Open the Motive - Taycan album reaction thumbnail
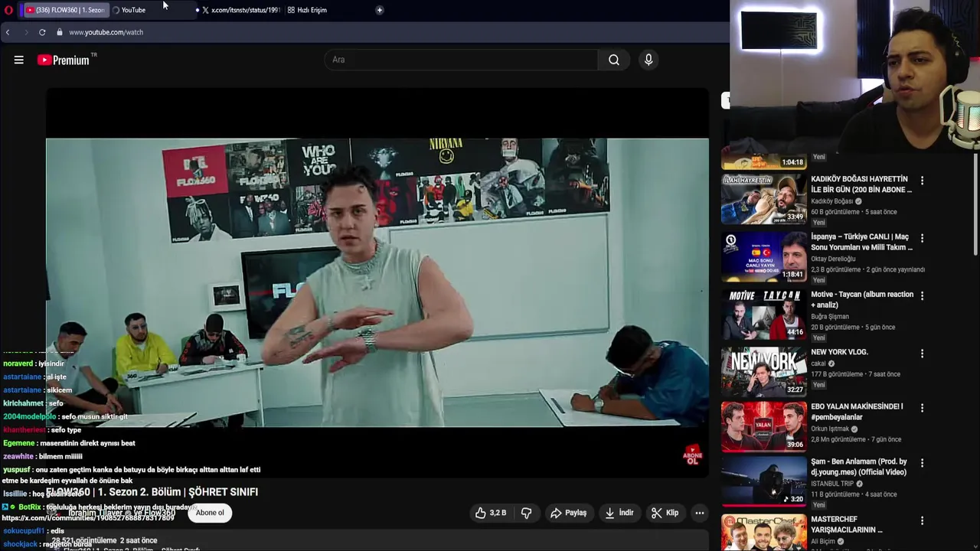This screenshot has height=551, width=980. (x=764, y=315)
